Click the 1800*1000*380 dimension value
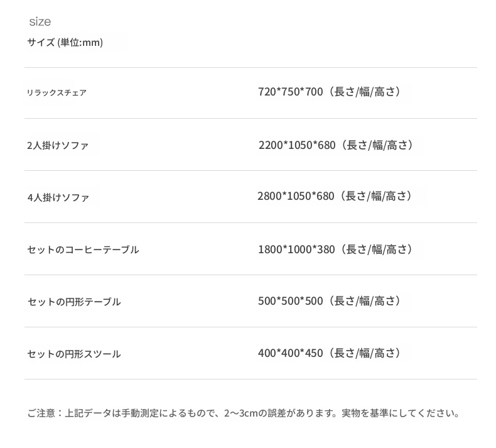 click(296, 250)
